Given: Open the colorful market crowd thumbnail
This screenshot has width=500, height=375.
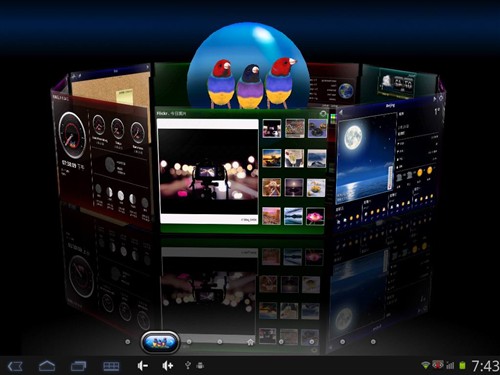Looking at the screenshot, I should point(295,128).
